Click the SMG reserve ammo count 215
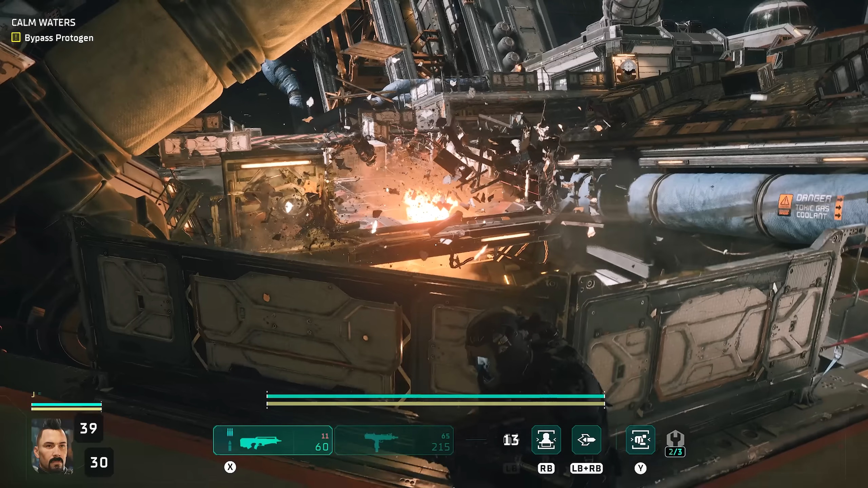This screenshot has width=868, height=488. [x=440, y=447]
